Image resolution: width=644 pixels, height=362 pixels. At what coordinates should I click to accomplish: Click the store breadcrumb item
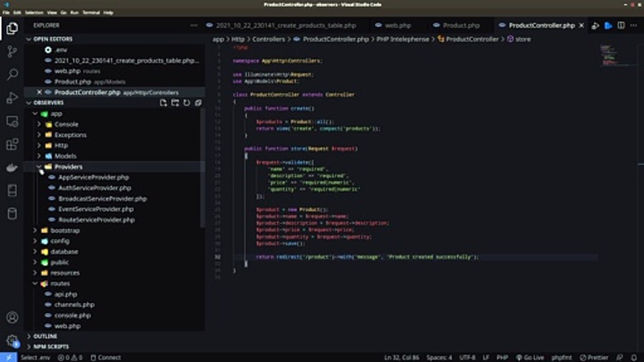point(523,39)
